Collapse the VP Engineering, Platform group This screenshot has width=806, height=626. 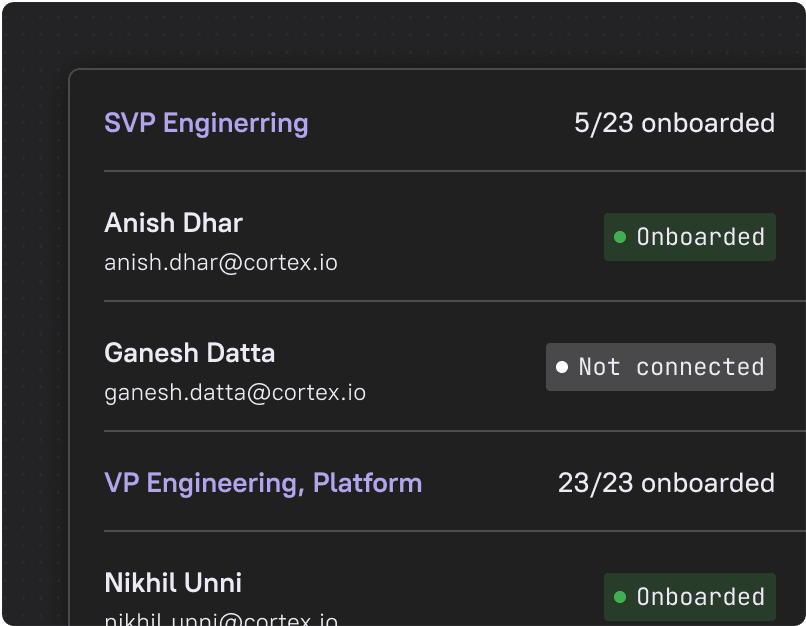click(263, 483)
